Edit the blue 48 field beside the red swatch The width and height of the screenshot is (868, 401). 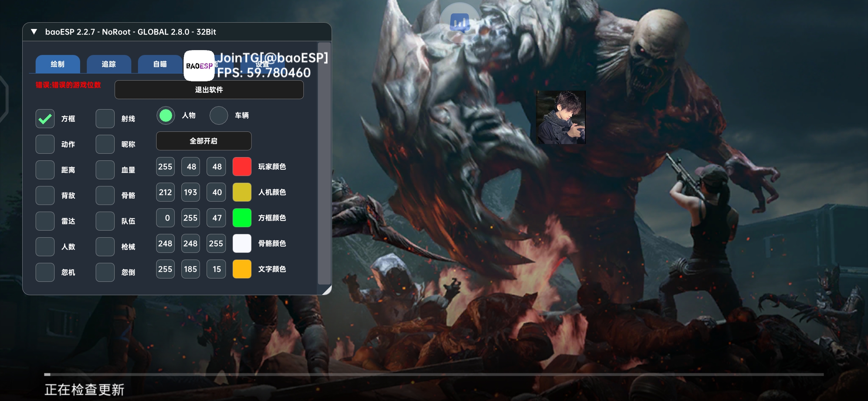[x=217, y=167]
